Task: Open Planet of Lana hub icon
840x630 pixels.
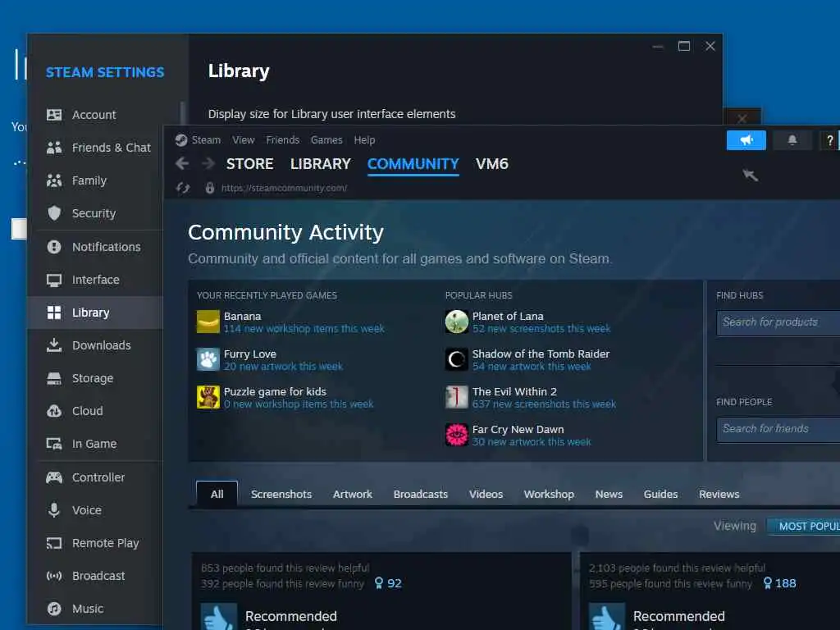Action: (x=456, y=322)
